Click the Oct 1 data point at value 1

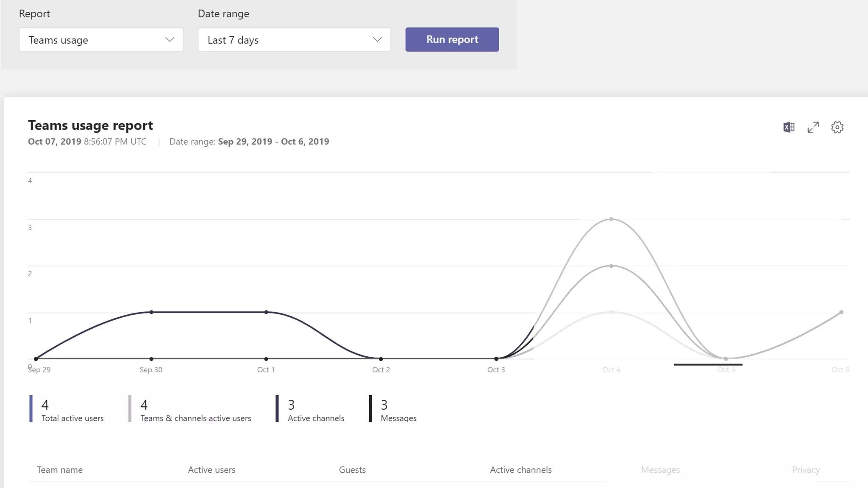pos(266,312)
